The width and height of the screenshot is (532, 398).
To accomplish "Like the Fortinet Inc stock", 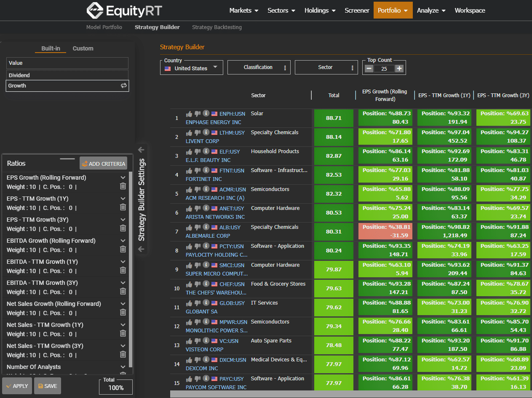I will pyautogui.click(x=189, y=170).
